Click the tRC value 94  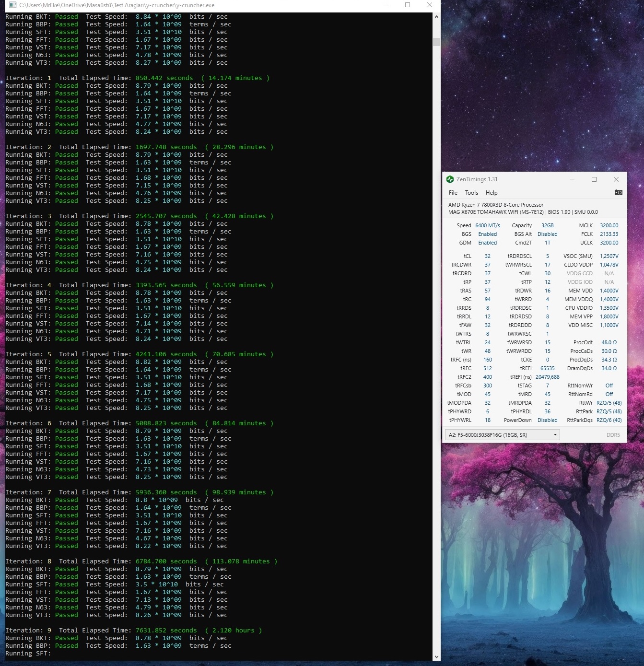pos(488,299)
